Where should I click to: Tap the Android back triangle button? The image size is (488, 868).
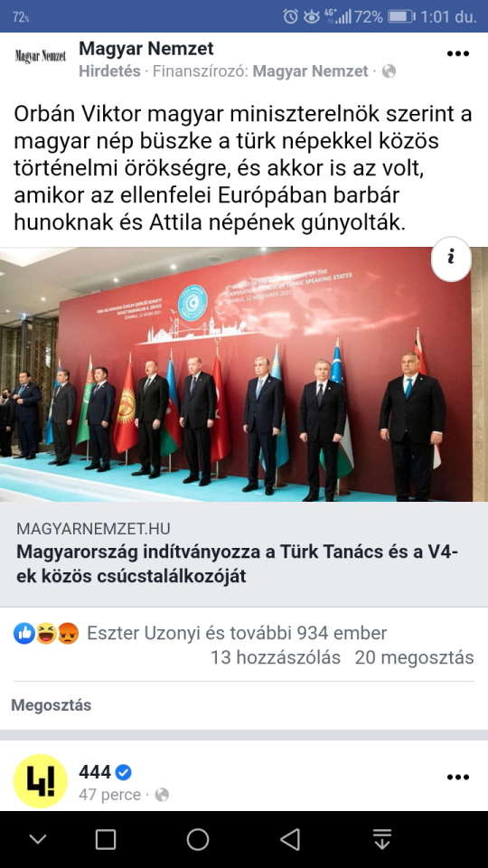click(x=290, y=839)
